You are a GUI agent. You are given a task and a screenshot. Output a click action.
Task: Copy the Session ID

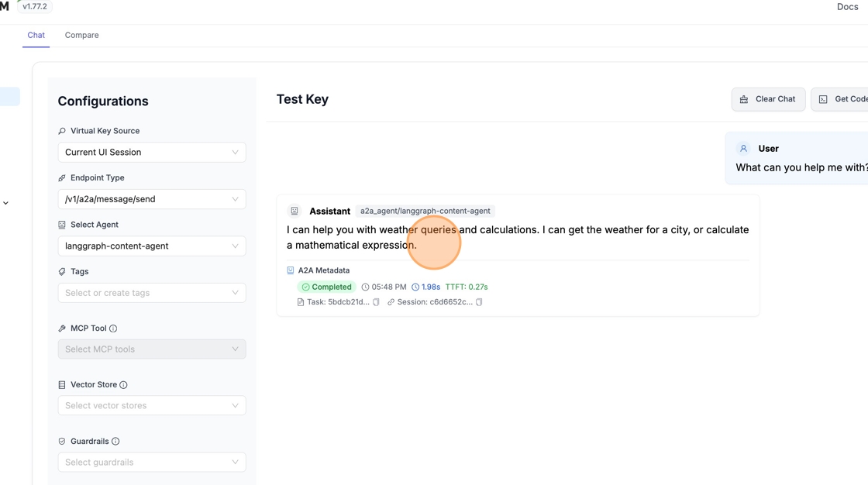click(479, 302)
